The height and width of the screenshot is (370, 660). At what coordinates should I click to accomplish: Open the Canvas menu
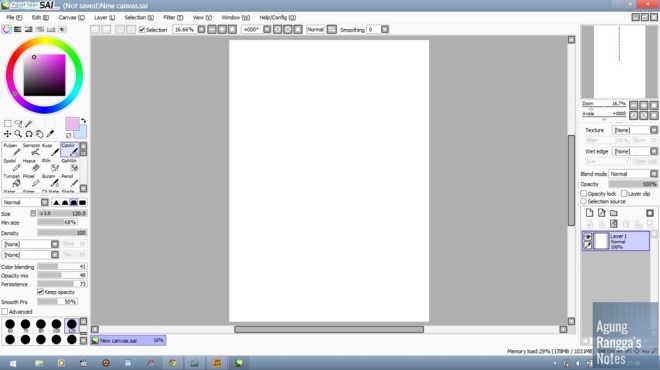(71, 18)
